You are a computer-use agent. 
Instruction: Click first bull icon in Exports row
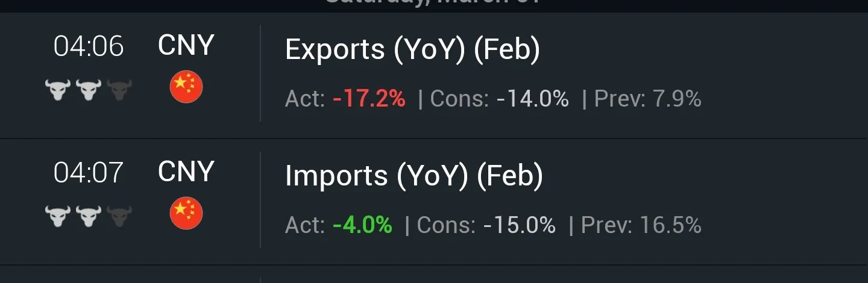(58, 90)
